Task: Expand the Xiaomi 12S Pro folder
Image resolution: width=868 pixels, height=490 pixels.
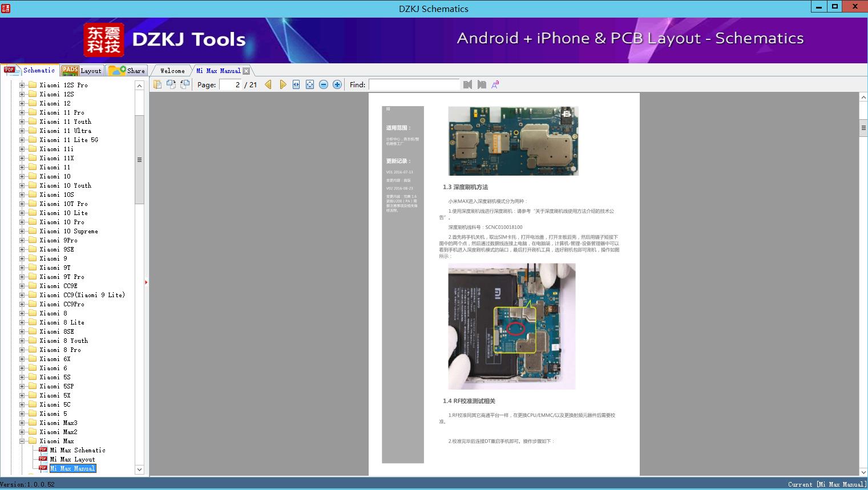Action: [x=22, y=85]
